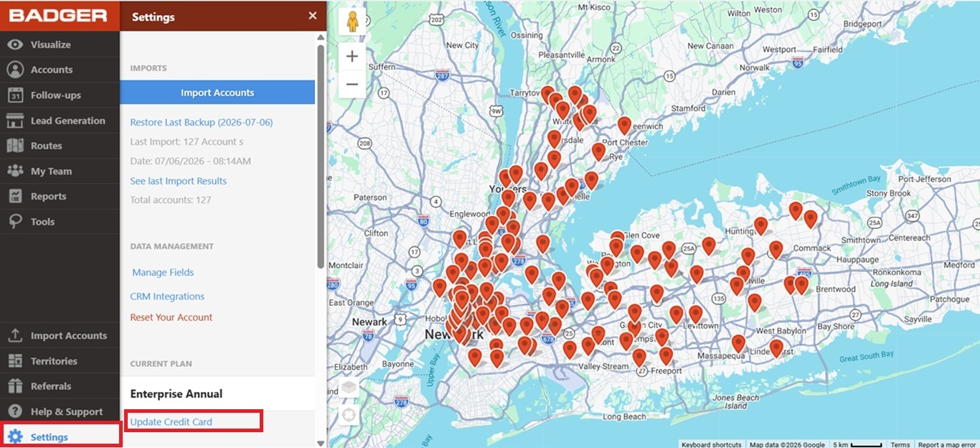Open the Visualize menu item
This screenshot has height=448, width=980.
pos(50,45)
